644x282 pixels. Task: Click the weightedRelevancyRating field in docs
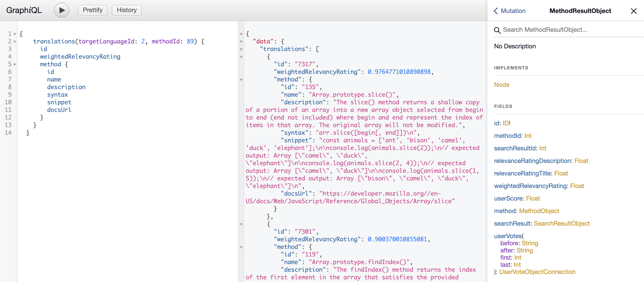point(530,186)
